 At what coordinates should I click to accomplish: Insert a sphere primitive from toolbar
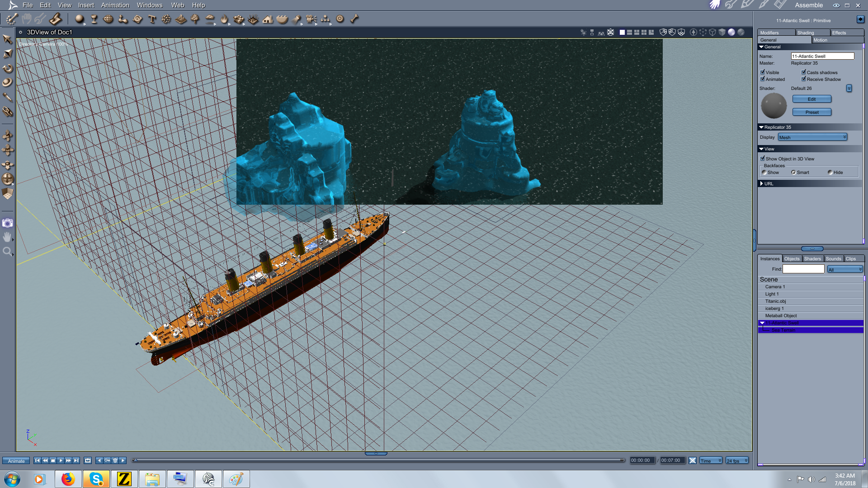coord(79,19)
